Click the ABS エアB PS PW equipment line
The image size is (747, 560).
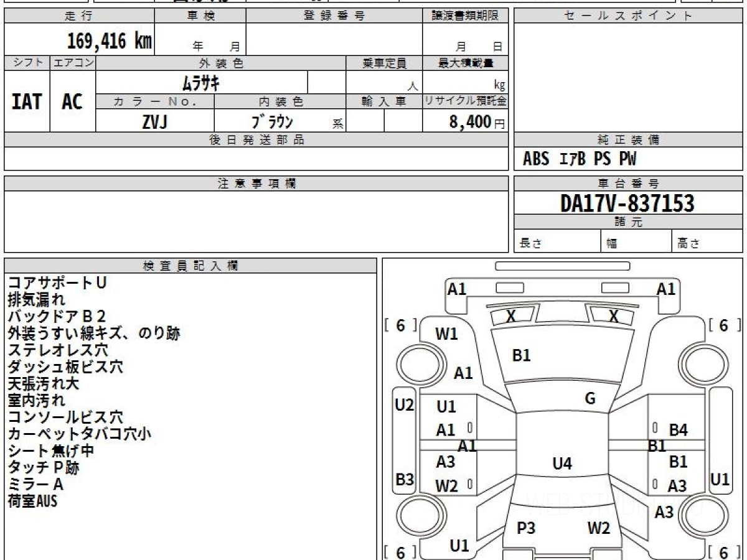580,159
